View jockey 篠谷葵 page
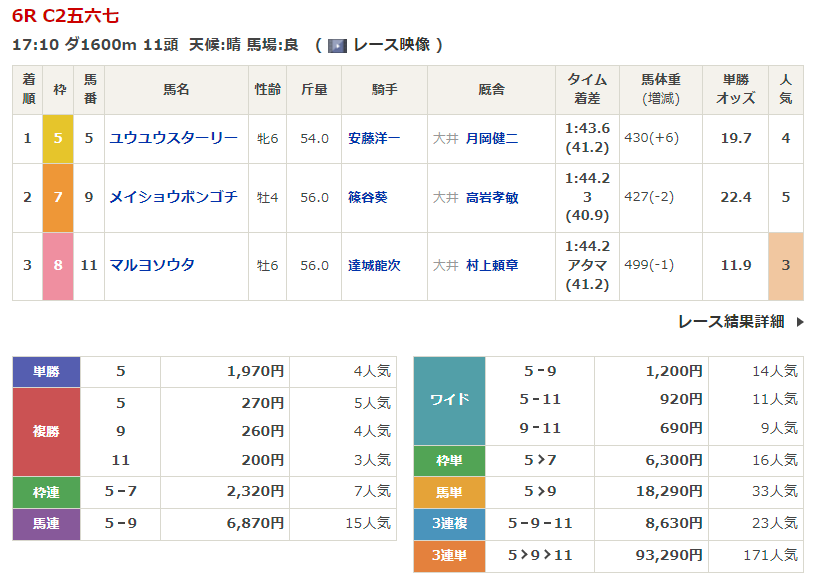This screenshot has height=583, width=818. (x=367, y=198)
